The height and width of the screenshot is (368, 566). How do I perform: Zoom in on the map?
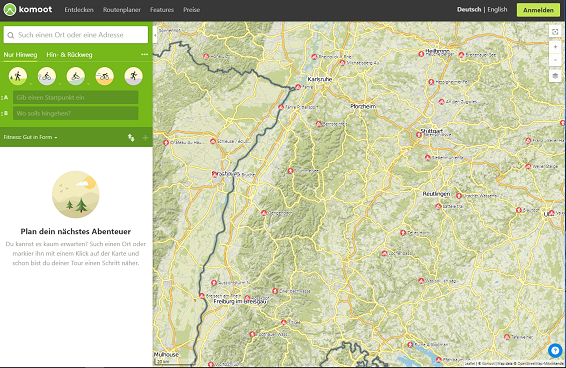[555, 47]
